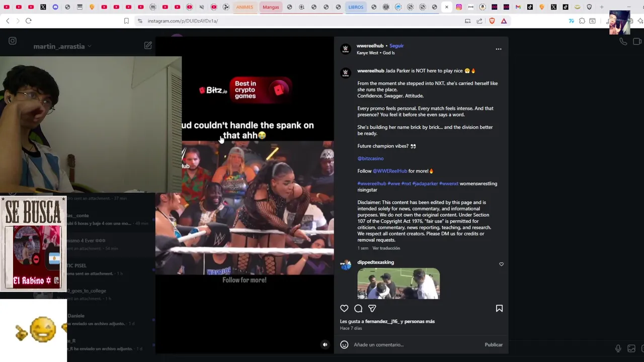Click Publicar to post comment

click(x=494, y=344)
